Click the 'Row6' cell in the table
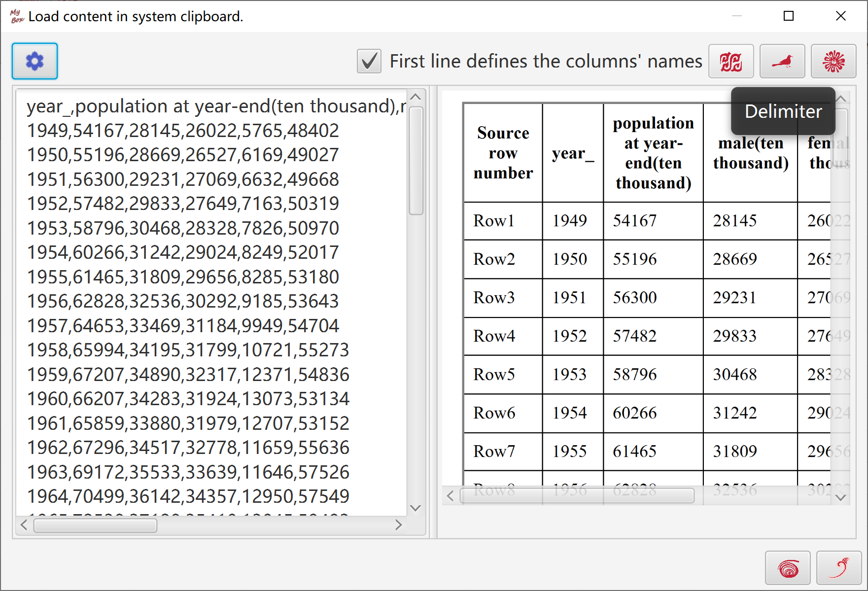The image size is (868, 591). pyautogui.click(x=503, y=413)
